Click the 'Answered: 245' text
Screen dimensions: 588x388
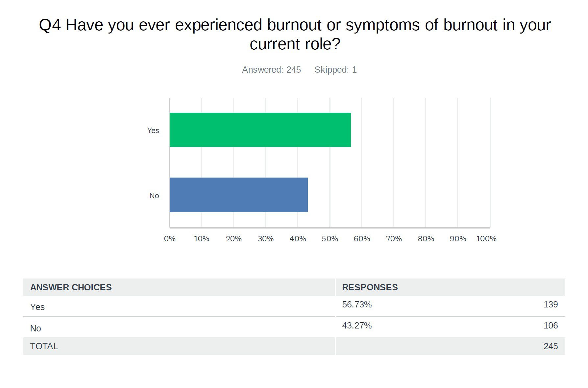point(271,70)
